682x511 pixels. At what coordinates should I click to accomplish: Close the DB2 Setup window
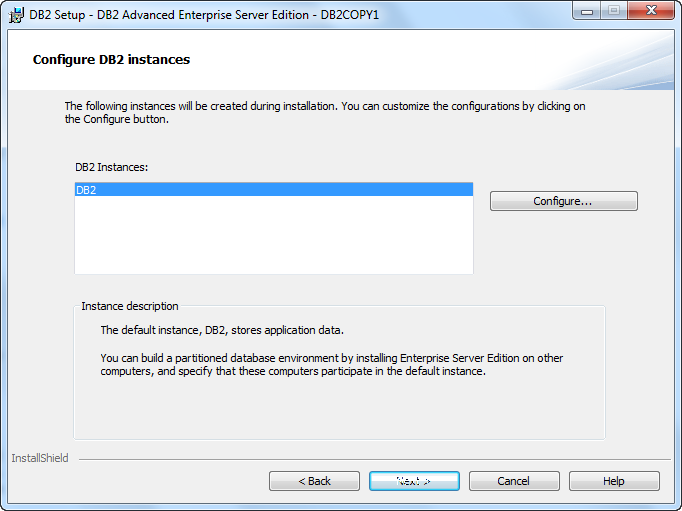tap(651, 11)
